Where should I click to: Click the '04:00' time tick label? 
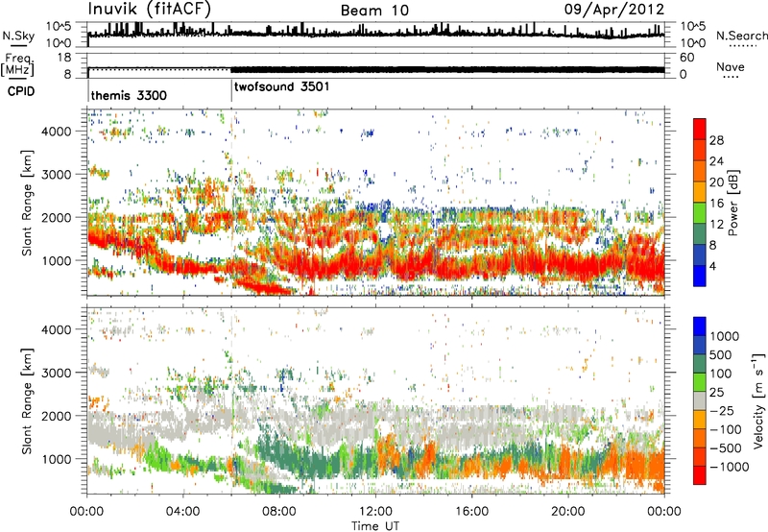pyautogui.click(x=182, y=512)
